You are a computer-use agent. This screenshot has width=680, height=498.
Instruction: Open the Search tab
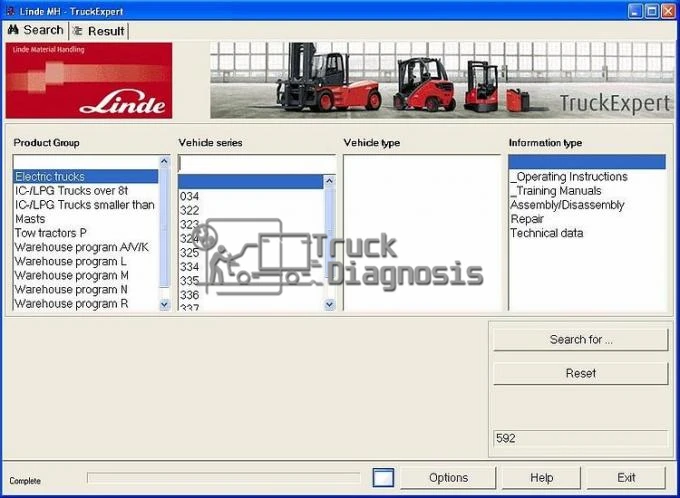(x=36, y=30)
